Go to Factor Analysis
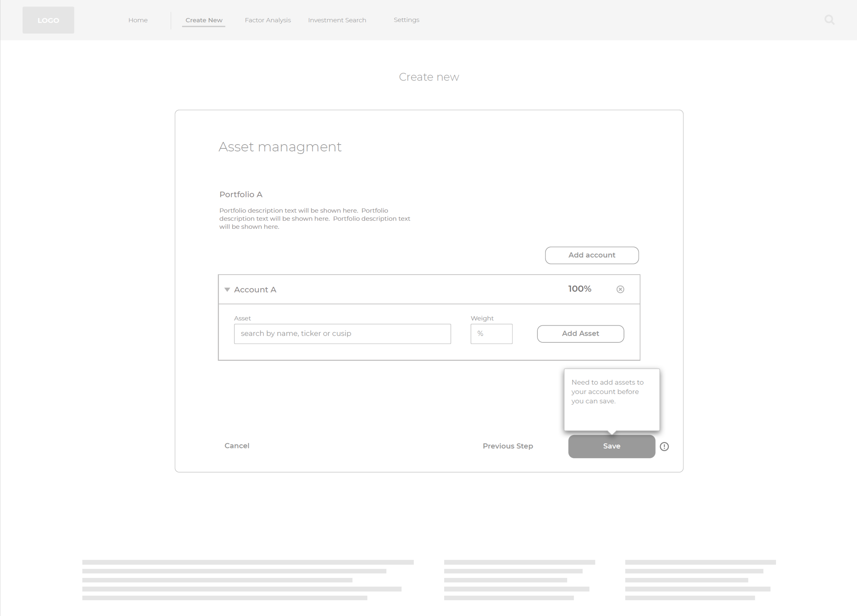857x616 pixels. pos(267,20)
